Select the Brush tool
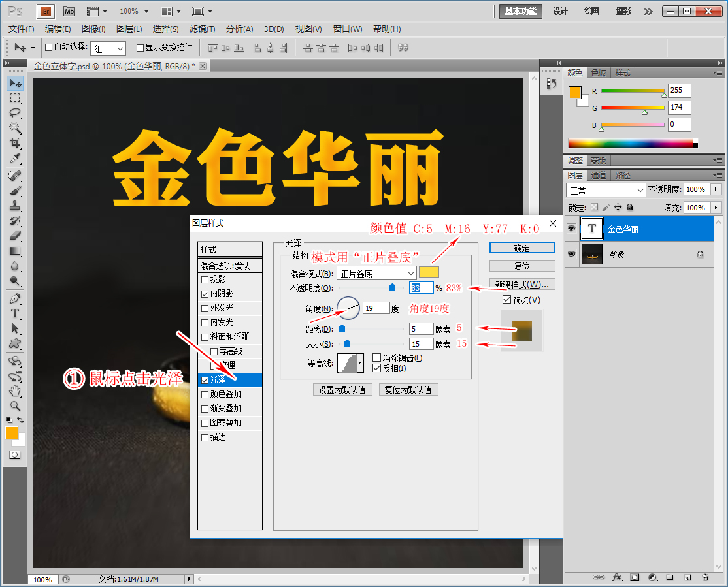728x587 pixels. pyautogui.click(x=14, y=191)
